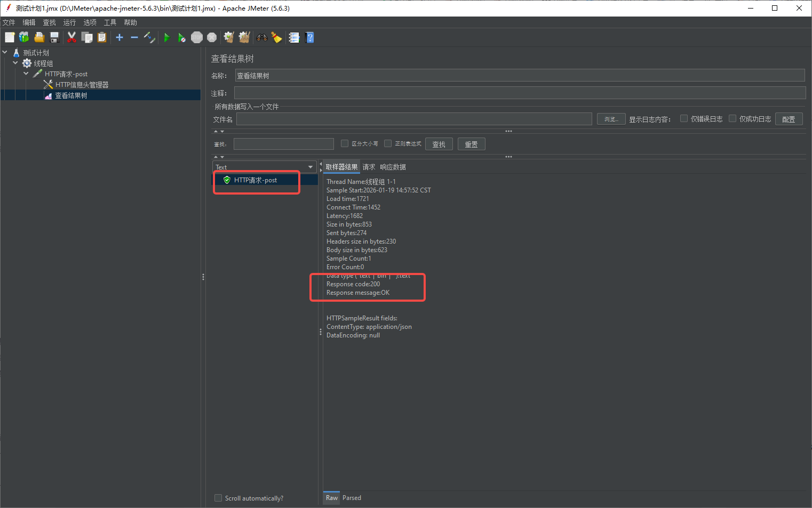Viewport: 812px width, 508px height.
Task: Collapse the 测试计划 tree node
Action: [5, 52]
